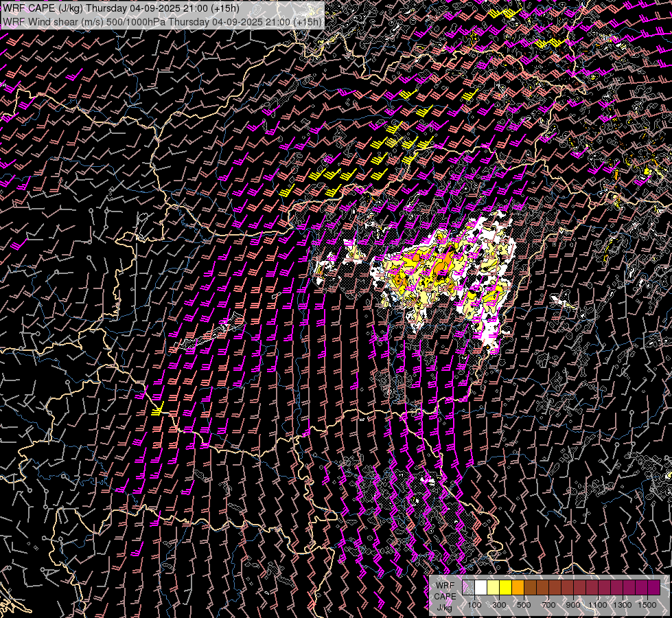The width and height of the screenshot is (672, 618).
Task: Click the 1500 legend value
Action: click(x=647, y=605)
